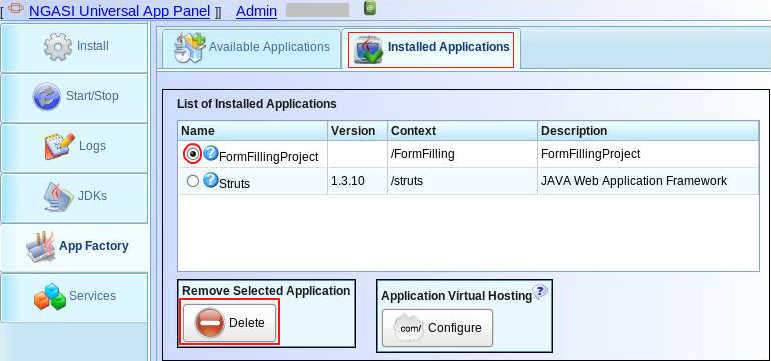Click the red Delete minus icon
This screenshot has width=771, height=361.
pos(209,323)
